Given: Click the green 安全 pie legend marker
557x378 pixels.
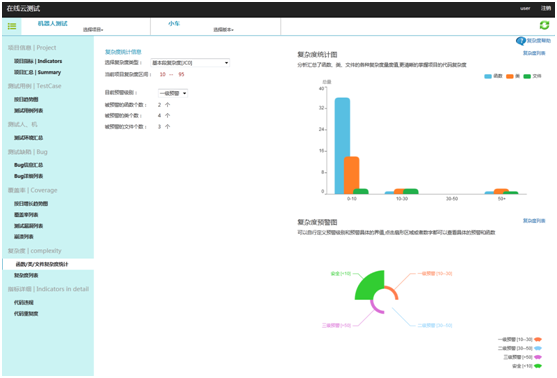Looking at the screenshot, I should click(538, 366).
